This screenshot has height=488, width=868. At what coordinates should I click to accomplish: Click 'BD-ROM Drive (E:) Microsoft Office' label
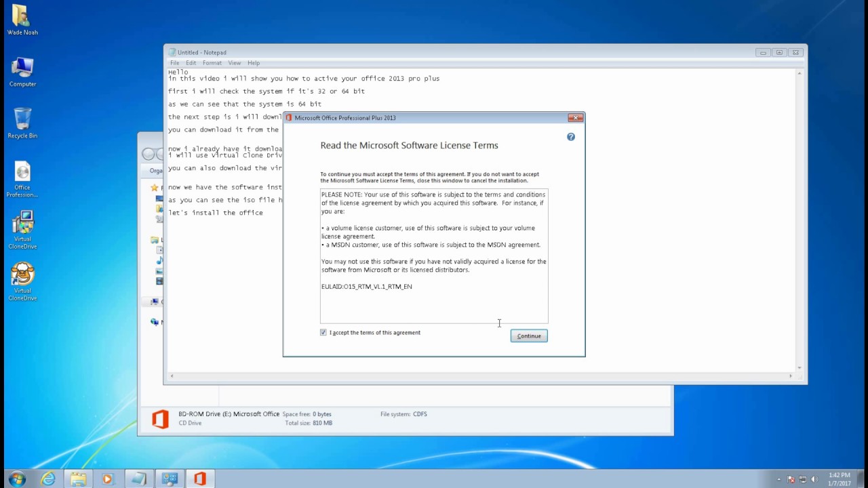[x=229, y=414]
